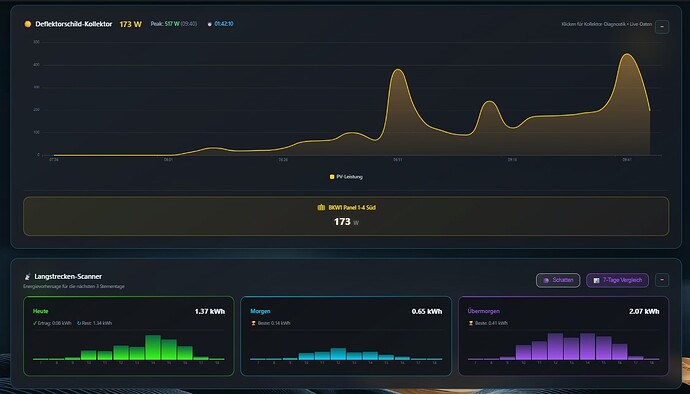Click the Deflektorschild-Kollektor title

pyautogui.click(x=73, y=24)
